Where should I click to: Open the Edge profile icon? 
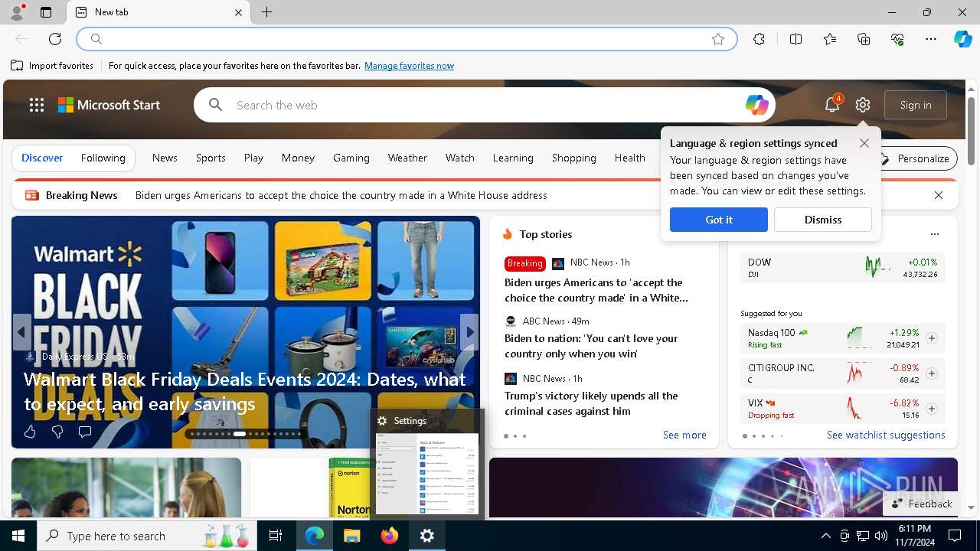[17, 12]
